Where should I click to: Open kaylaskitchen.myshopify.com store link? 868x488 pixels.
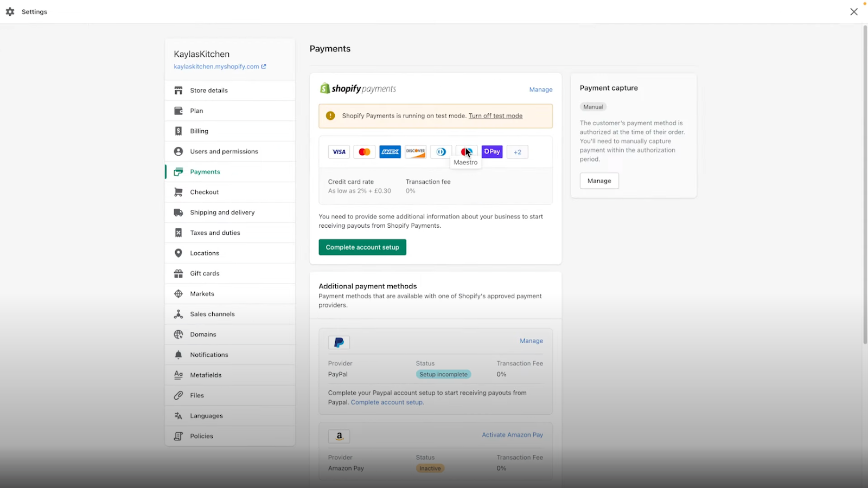click(x=220, y=67)
